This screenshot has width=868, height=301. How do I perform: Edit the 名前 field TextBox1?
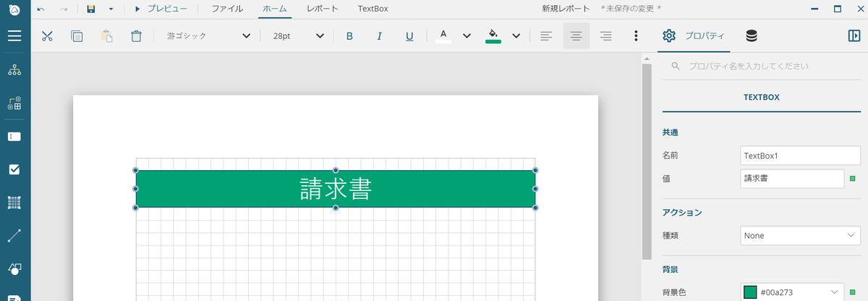[800, 155]
